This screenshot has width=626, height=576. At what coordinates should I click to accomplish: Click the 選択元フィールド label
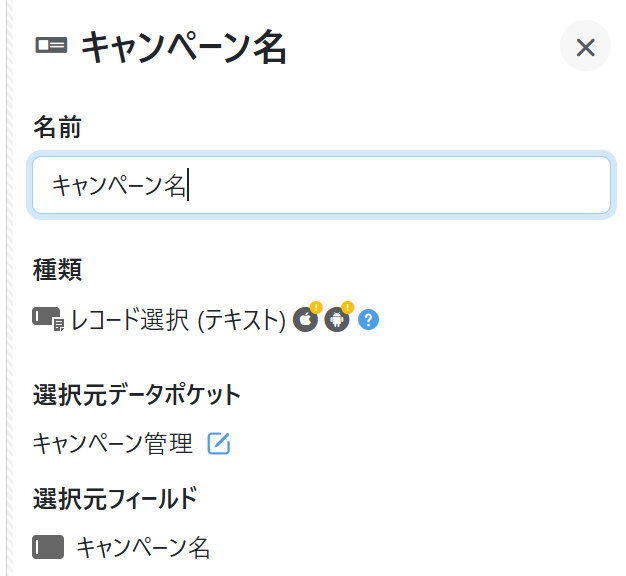pyautogui.click(x=115, y=497)
